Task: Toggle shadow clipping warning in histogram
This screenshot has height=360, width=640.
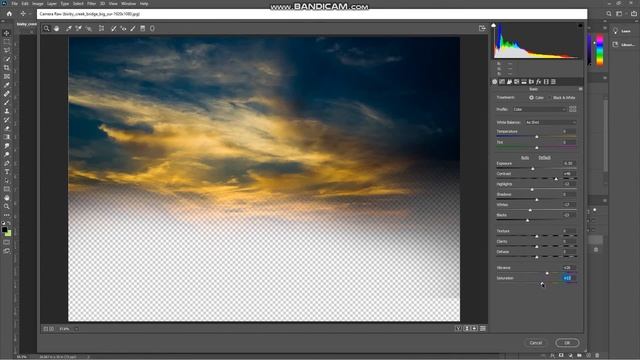Action: (493, 25)
